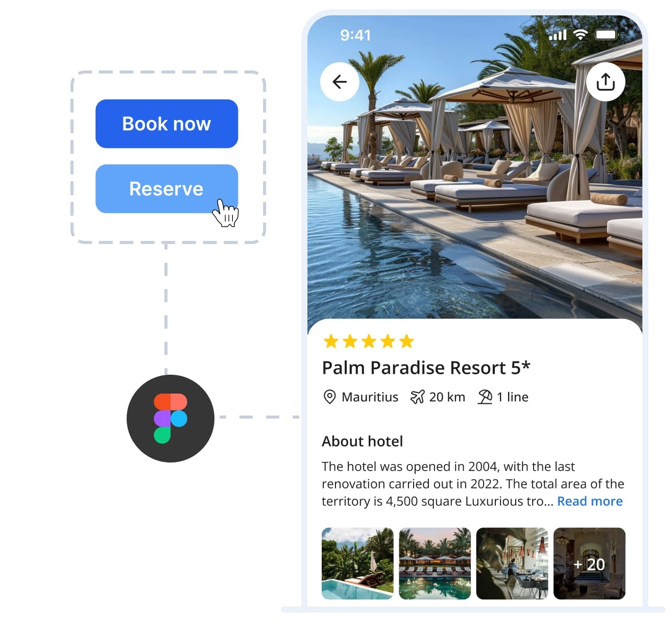Click the Book now button
672x633 pixels.
(167, 124)
